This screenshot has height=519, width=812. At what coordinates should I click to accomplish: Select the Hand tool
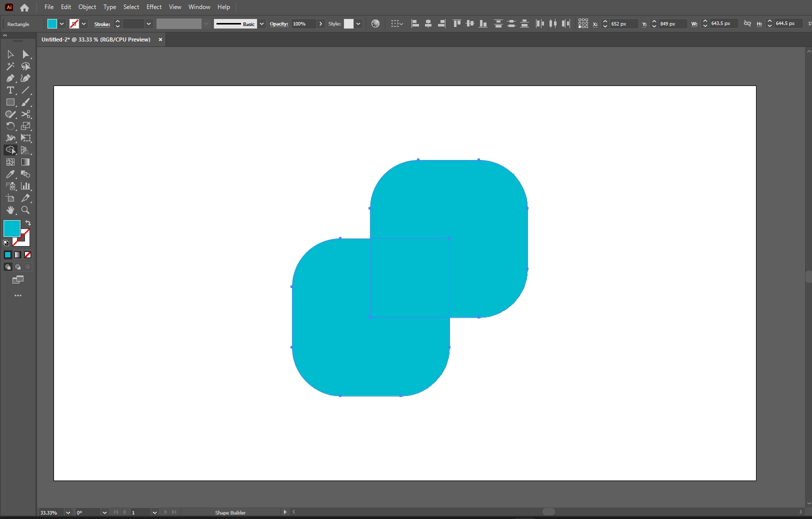tap(10, 210)
